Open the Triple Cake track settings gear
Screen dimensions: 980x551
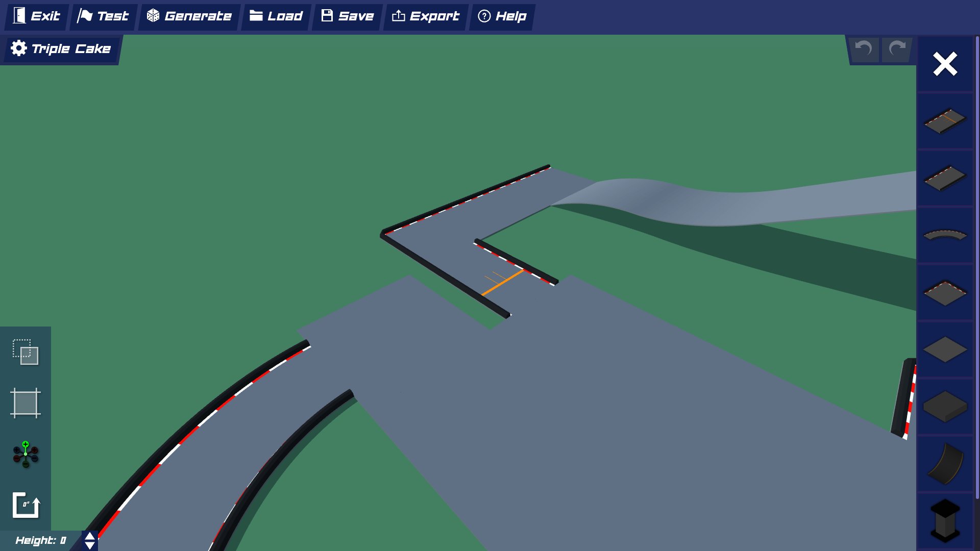tap(19, 48)
